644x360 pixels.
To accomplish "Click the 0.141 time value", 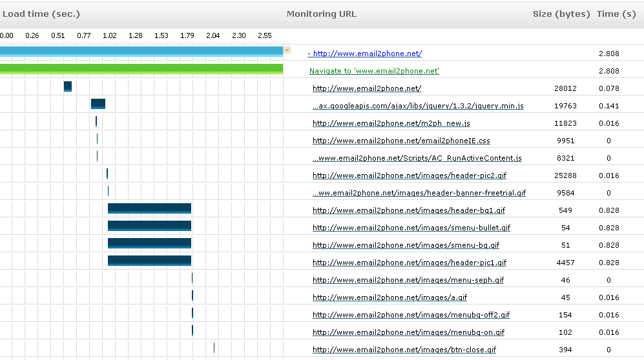I will point(609,106).
